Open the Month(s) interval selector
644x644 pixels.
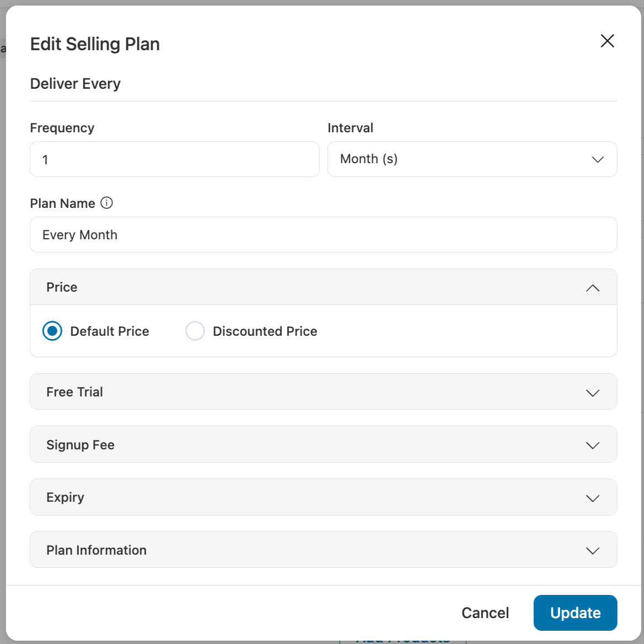[x=473, y=159]
